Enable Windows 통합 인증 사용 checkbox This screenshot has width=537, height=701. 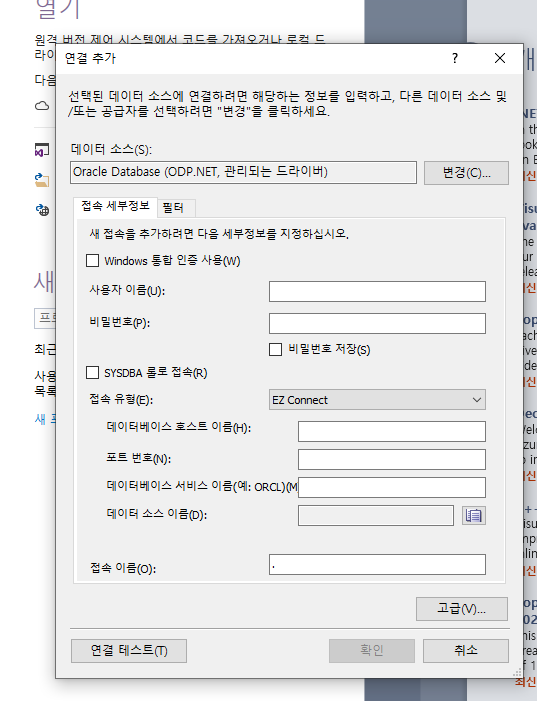92,260
